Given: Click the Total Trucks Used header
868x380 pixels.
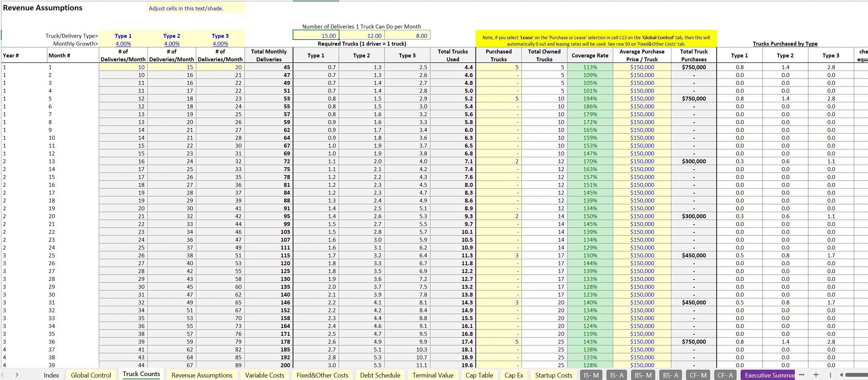Looking at the screenshot, I should point(453,55).
